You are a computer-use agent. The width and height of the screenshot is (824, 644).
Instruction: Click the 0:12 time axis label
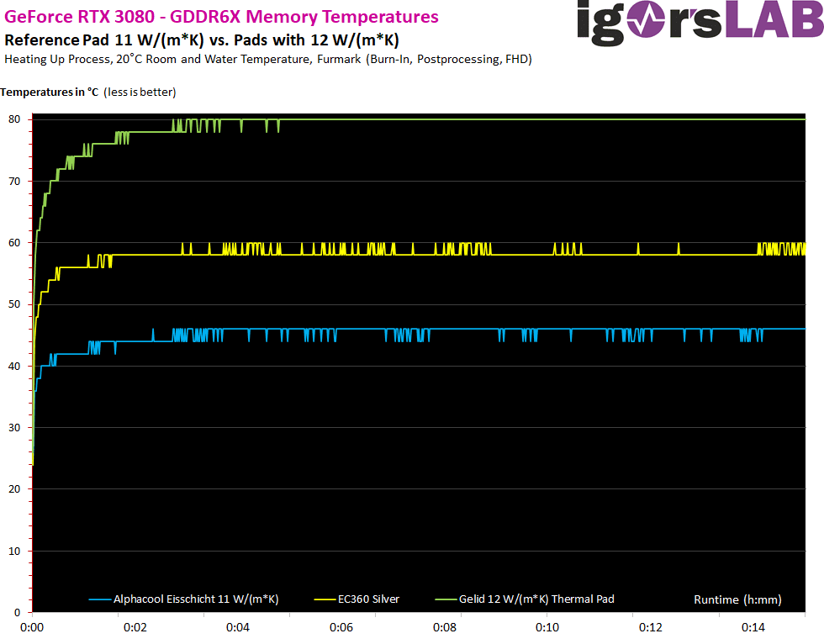(x=651, y=627)
